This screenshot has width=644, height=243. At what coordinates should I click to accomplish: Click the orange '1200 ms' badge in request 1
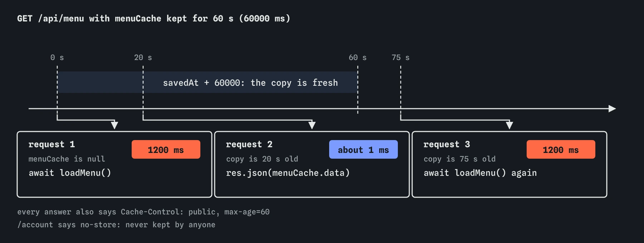166,149
